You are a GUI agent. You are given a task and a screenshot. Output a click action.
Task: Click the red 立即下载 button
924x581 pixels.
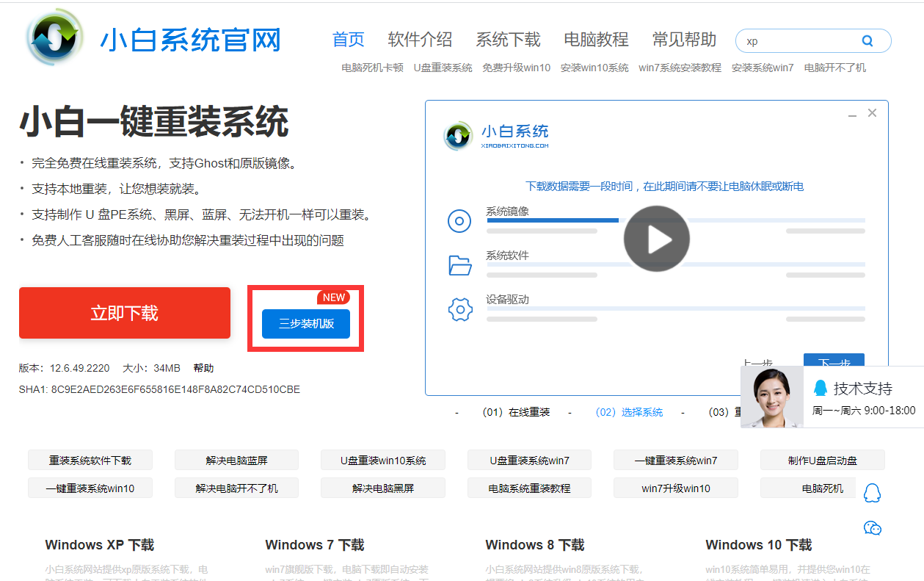[x=125, y=313]
